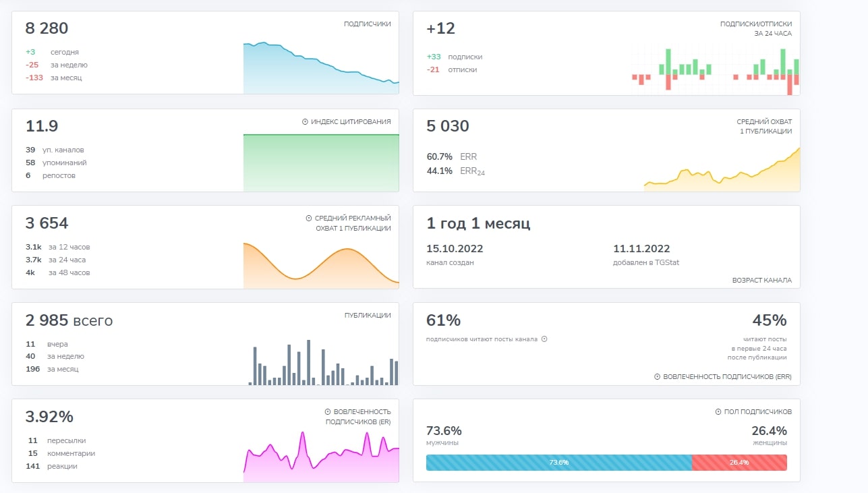This screenshot has width=868, height=493.
Task: Click the icon after 'подписчиков читают посты канала'
Action: coord(544,339)
